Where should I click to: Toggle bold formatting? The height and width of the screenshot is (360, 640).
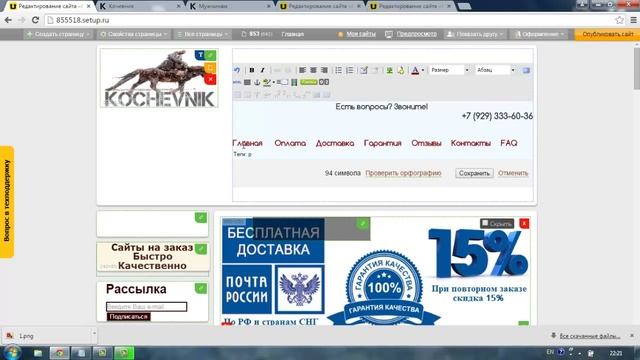(x=252, y=70)
